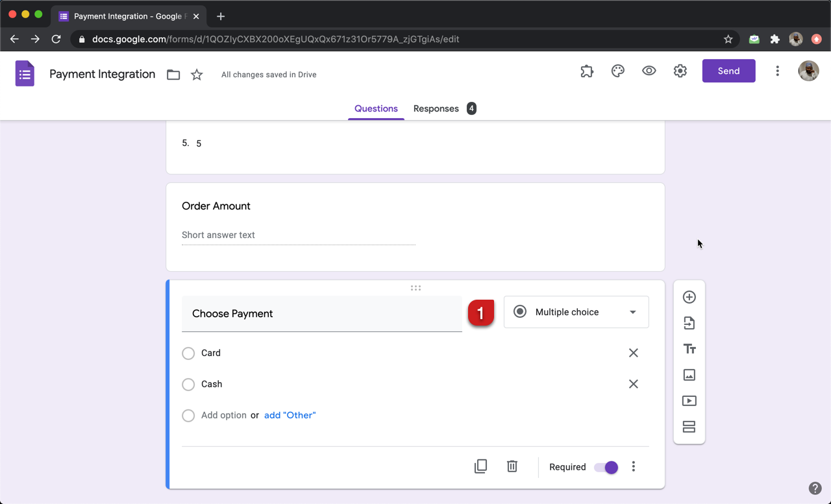The width and height of the screenshot is (831, 504).
Task: Open the theme customization palette
Action: coord(617,71)
